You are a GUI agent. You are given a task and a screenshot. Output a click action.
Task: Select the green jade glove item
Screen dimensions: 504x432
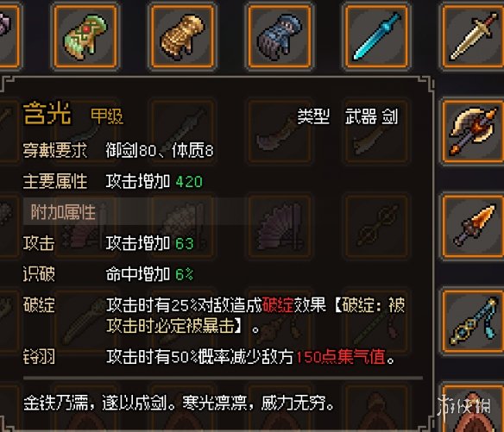coord(85,36)
